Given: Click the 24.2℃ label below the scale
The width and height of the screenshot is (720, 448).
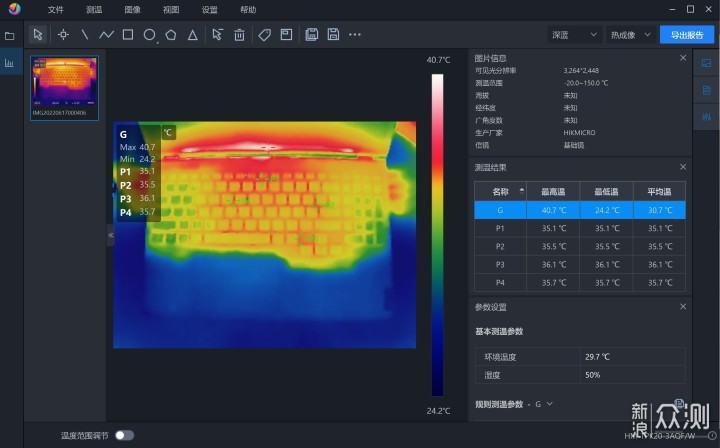Looking at the screenshot, I should [438, 411].
